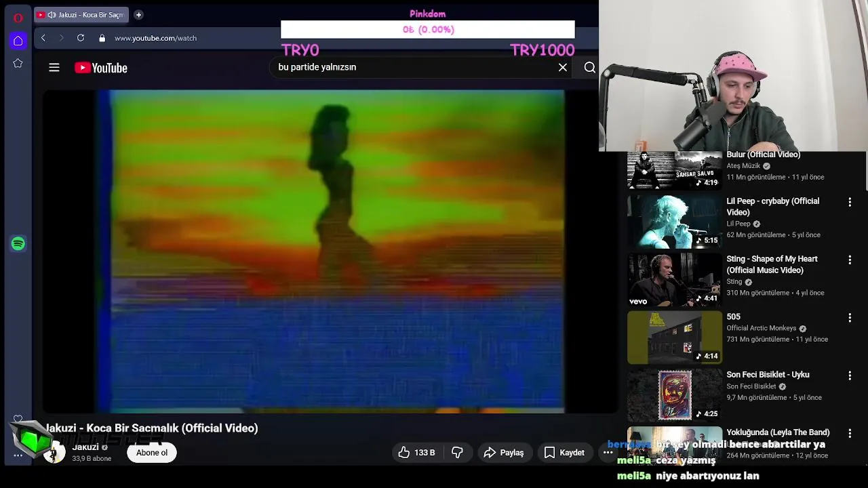Mute the tab via speaker icon

[x=52, y=15]
